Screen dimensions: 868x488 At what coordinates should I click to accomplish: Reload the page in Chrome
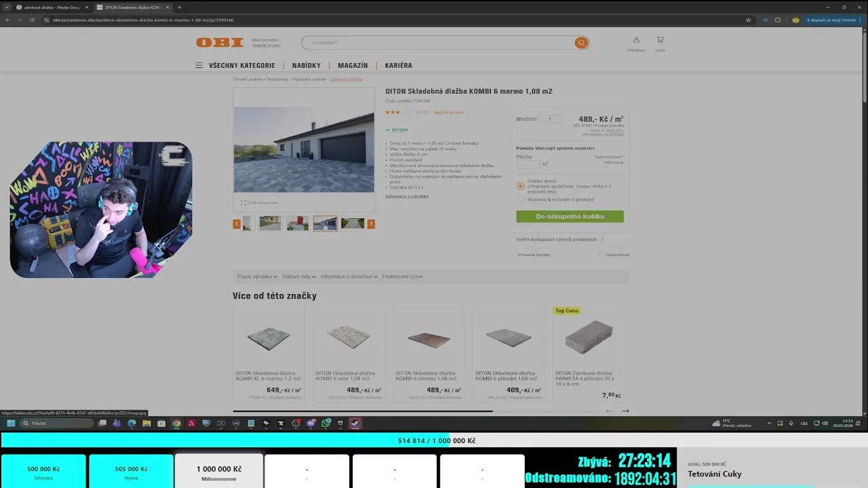coord(32,20)
